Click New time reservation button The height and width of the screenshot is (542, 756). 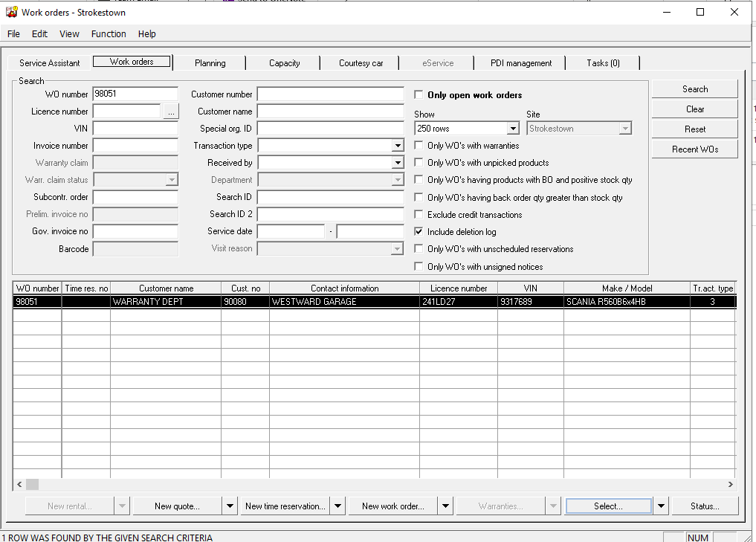point(285,506)
